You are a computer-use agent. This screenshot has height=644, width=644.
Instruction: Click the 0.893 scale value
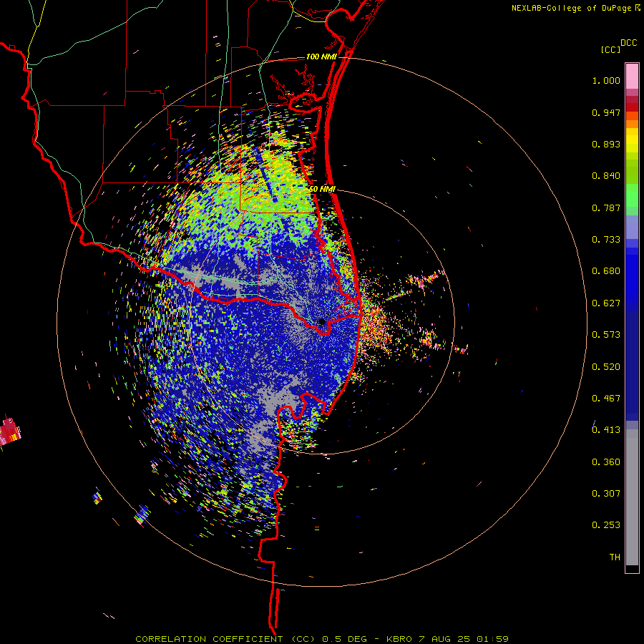coord(606,144)
